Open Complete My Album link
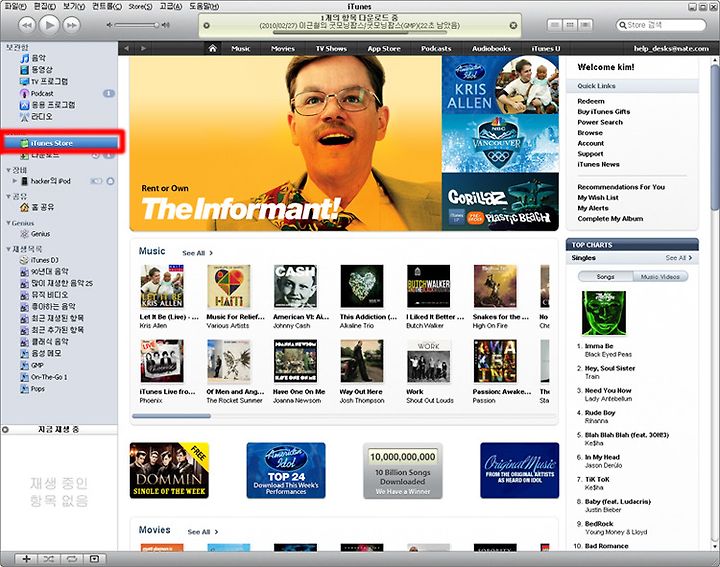 point(610,219)
